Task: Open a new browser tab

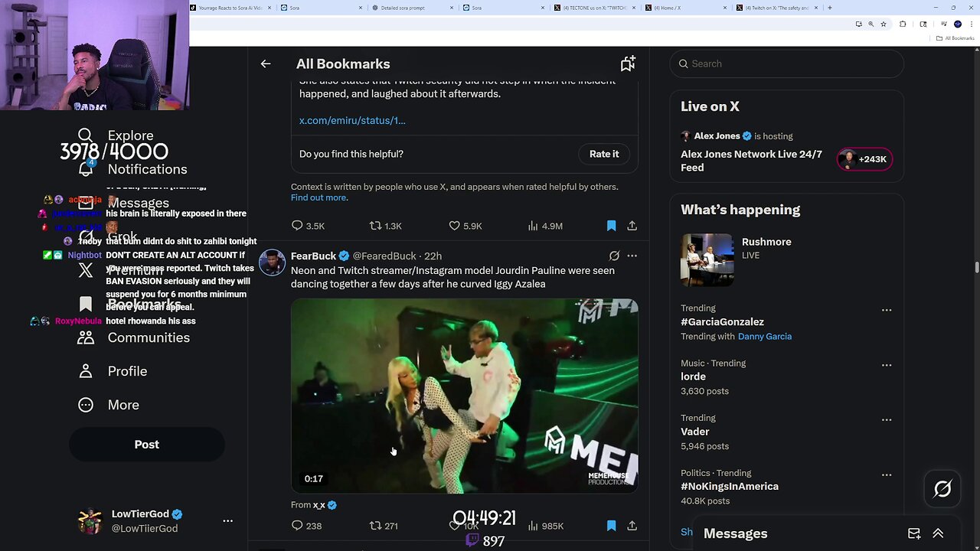Action: tap(830, 8)
